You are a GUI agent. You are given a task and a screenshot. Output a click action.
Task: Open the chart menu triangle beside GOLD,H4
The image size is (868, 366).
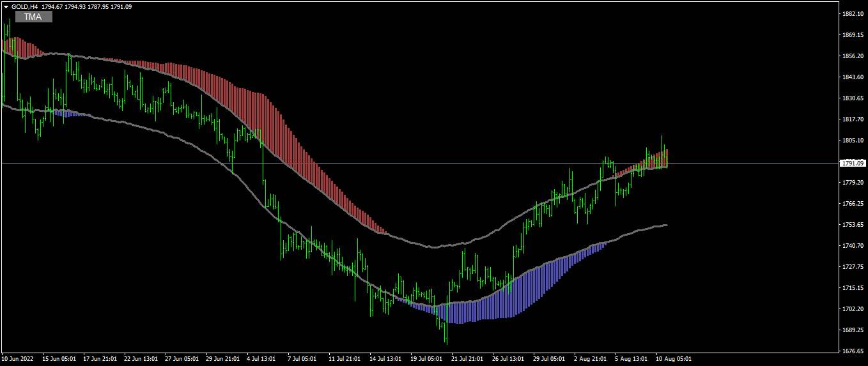tap(6, 6)
